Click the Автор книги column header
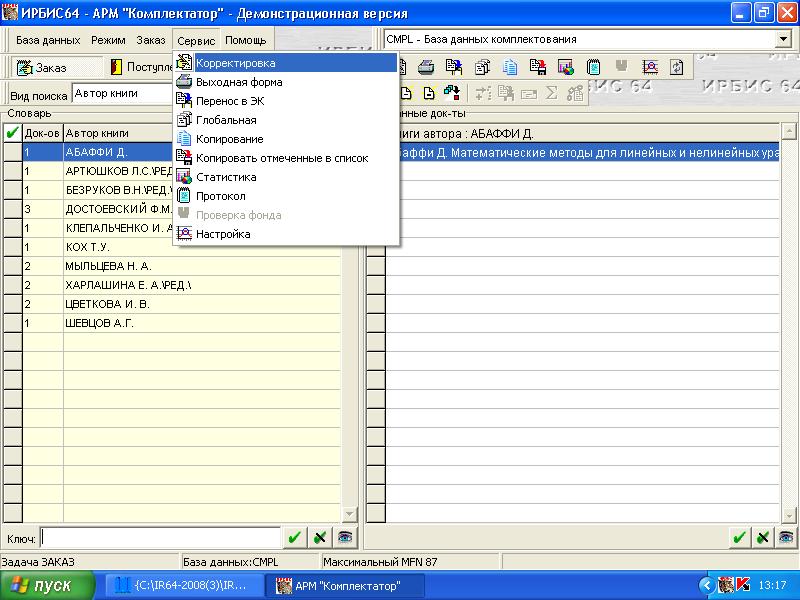Image resolution: width=800 pixels, height=600 pixels. click(x=118, y=133)
